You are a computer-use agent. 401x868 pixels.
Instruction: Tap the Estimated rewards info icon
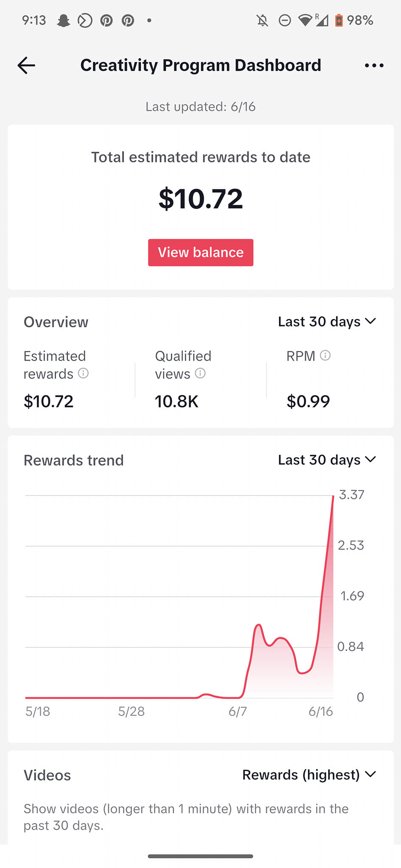point(84,373)
